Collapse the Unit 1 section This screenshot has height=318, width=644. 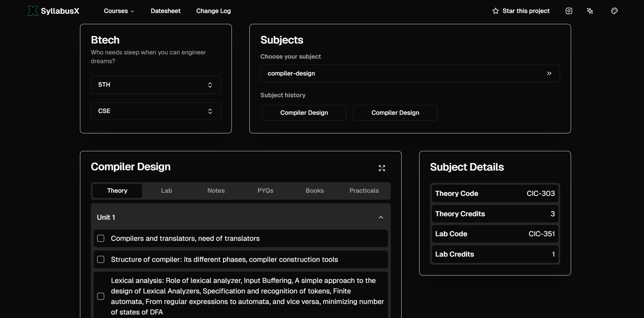point(381,217)
